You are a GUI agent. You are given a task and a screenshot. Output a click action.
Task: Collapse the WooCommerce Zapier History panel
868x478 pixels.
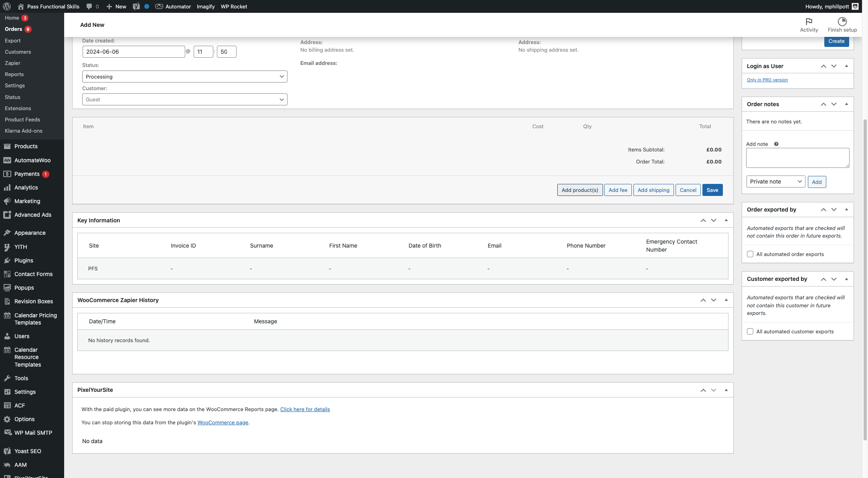[x=726, y=300]
